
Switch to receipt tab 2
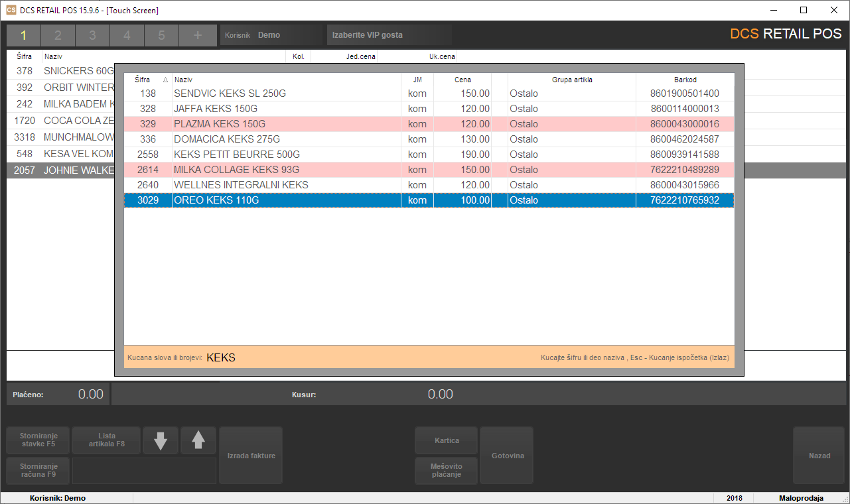pos(58,35)
